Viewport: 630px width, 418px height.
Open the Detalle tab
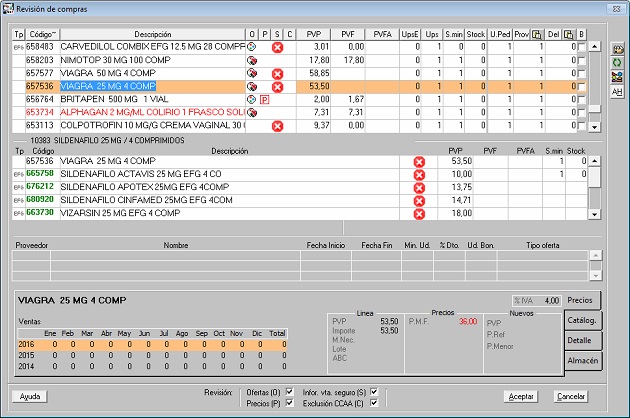coord(583,340)
